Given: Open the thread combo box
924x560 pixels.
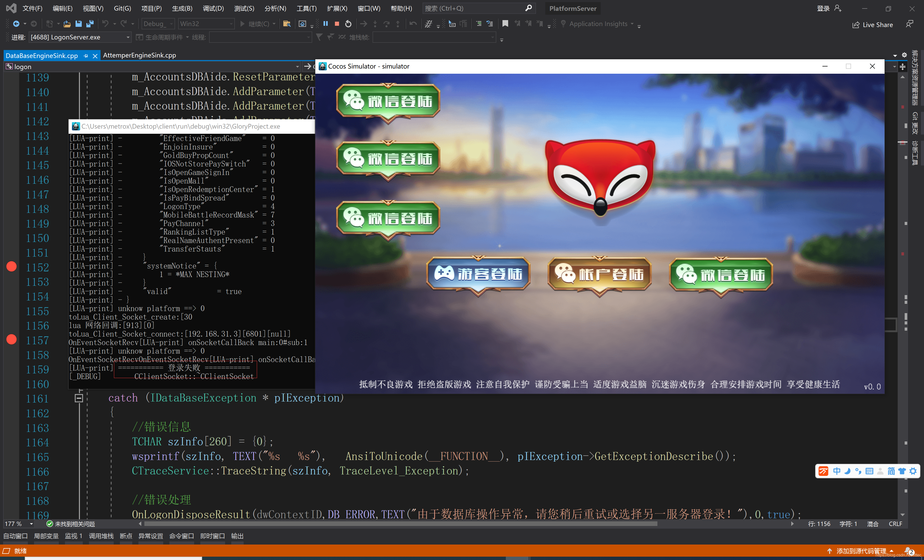Looking at the screenshot, I should (260, 37).
